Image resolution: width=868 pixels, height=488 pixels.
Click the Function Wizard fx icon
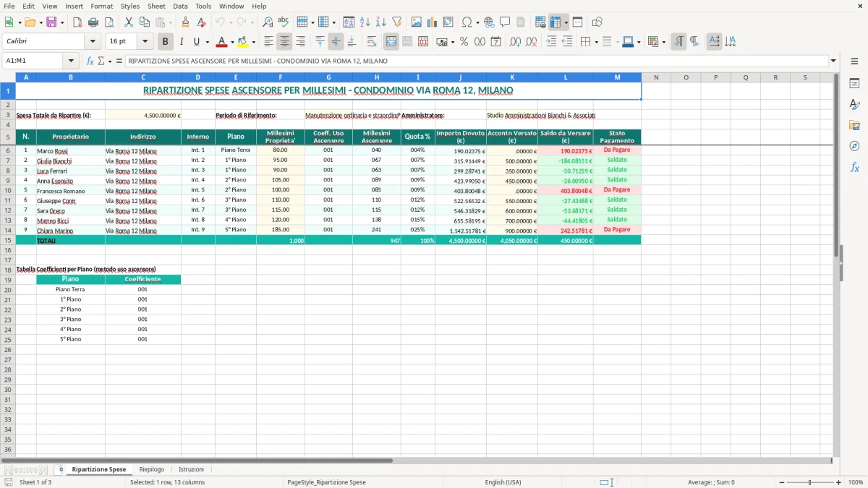coord(90,61)
